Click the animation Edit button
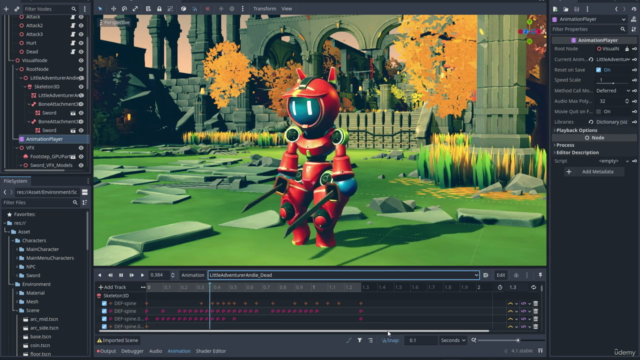640x360 pixels. pyautogui.click(x=501, y=275)
